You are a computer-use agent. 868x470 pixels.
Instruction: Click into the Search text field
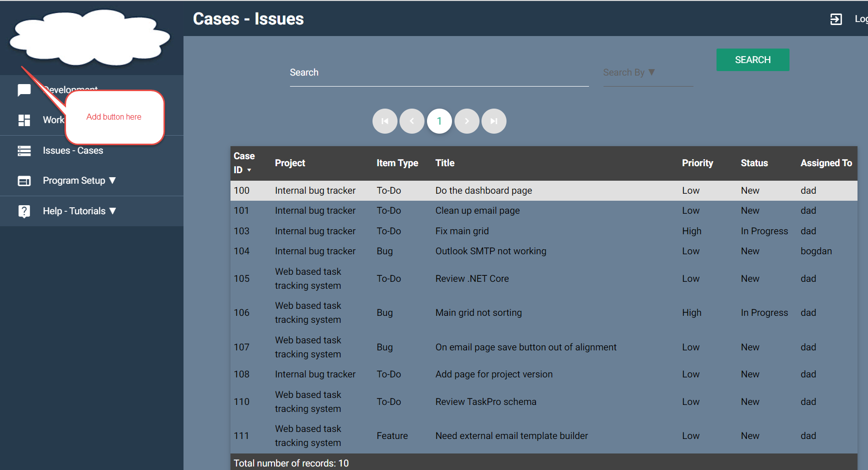[439, 73]
